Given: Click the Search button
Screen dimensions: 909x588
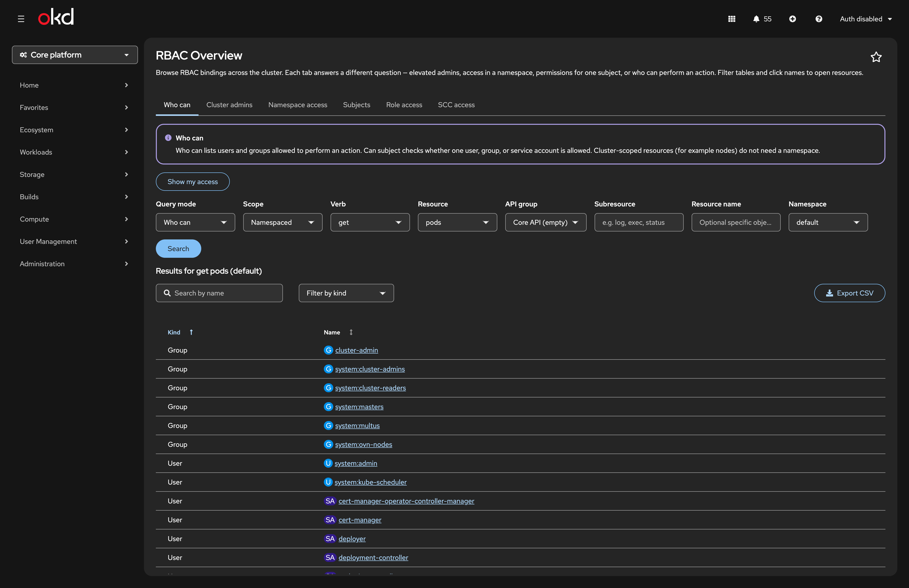Looking at the screenshot, I should point(178,249).
